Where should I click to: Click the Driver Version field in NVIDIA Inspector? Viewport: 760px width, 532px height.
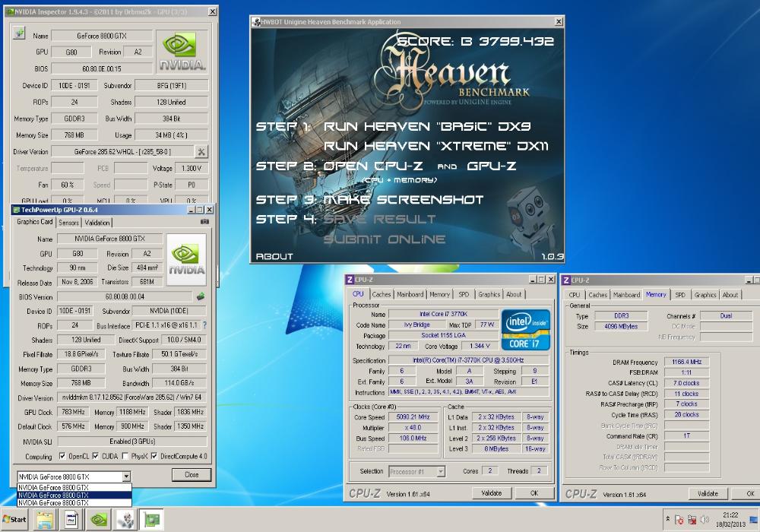point(122,152)
